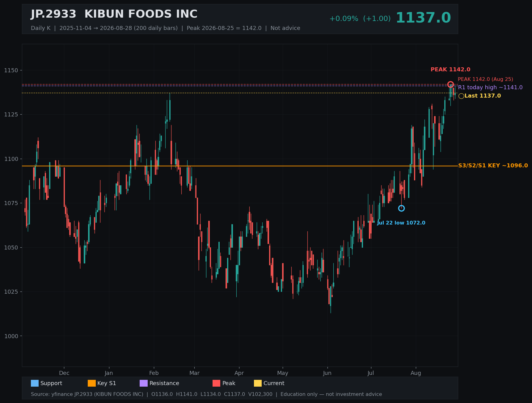Click the blue Jul 22 low circle marker
Viewport: 532px width, 403px height.
[x=401, y=208]
